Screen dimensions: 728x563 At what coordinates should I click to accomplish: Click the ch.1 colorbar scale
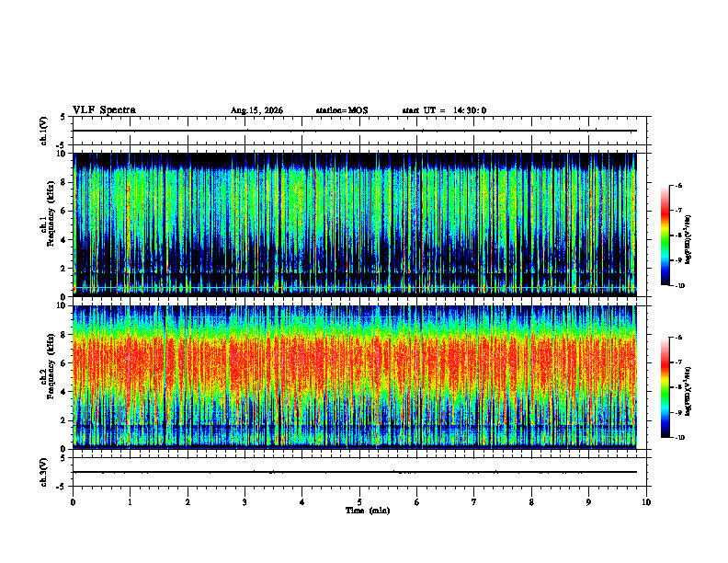point(665,236)
